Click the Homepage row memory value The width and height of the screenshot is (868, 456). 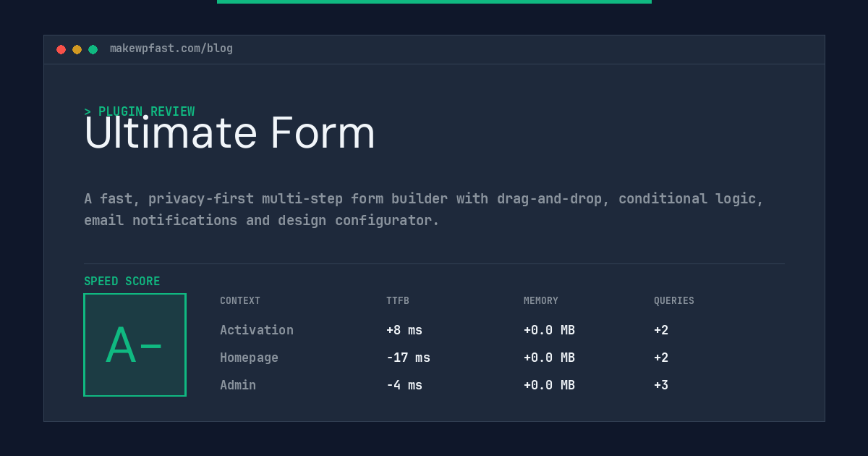tap(549, 358)
